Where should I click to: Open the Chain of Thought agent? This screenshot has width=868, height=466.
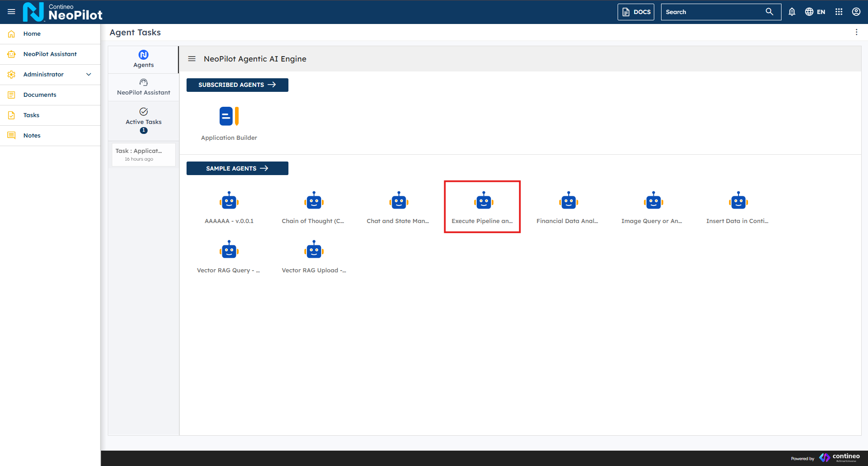click(313, 202)
